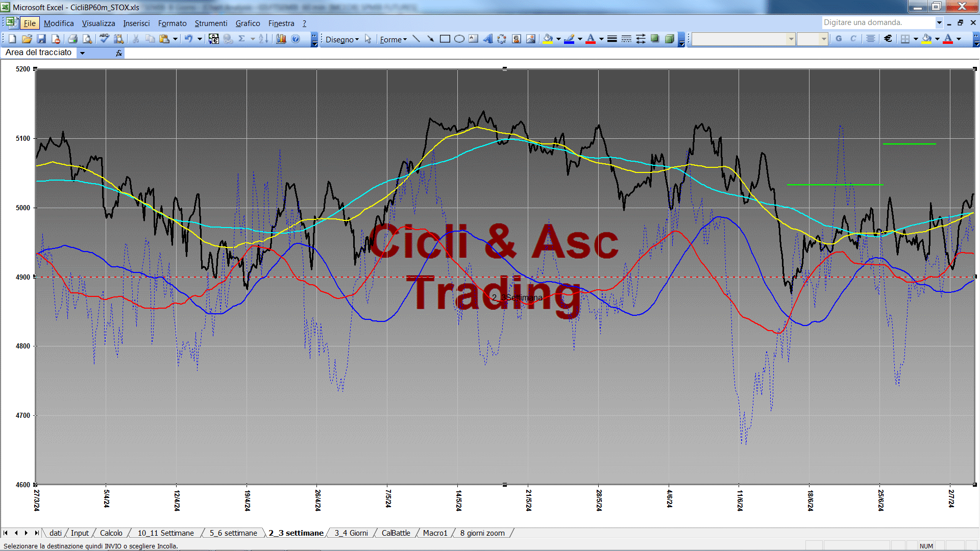Select the Oval shape tool
Screen dimensions: 980x551
459,39
